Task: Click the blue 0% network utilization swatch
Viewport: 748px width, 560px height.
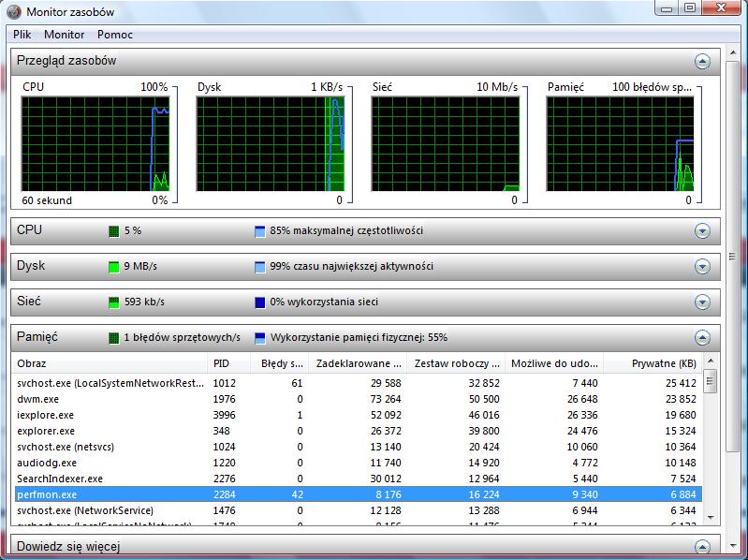Action: coord(260,302)
